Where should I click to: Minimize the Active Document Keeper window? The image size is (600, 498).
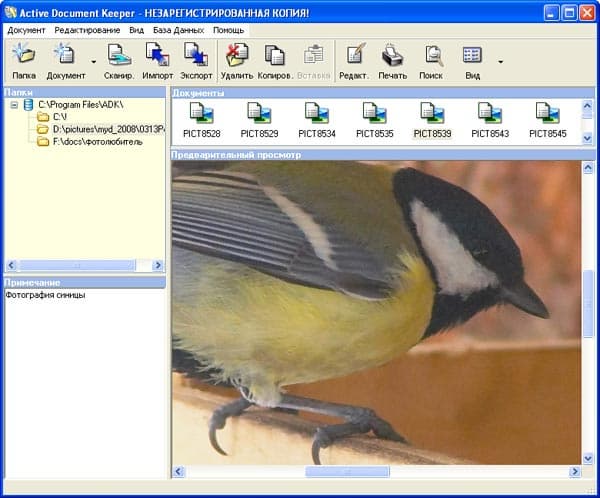pyautogui.click(x=551, y=13)
